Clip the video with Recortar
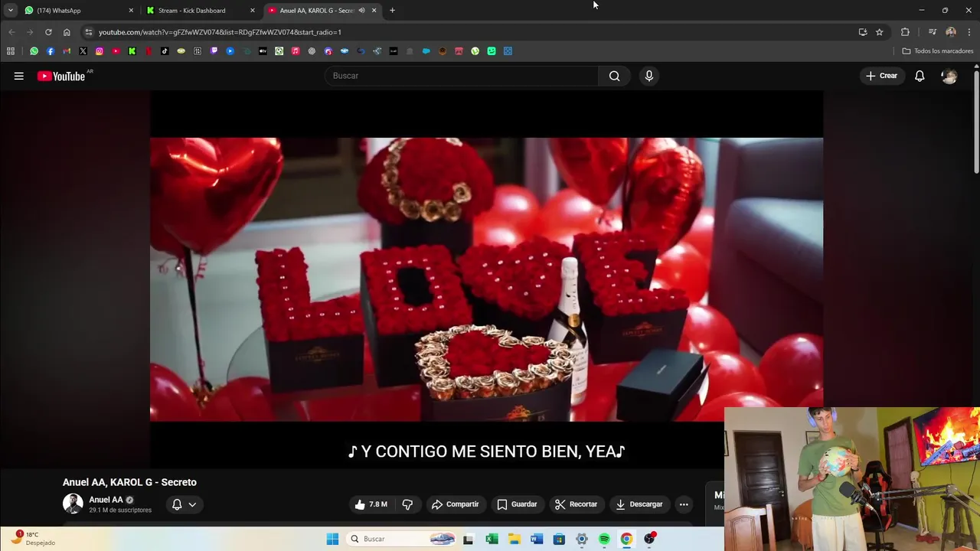The height and width of the screenshot is (551, 980). [576, 504]
